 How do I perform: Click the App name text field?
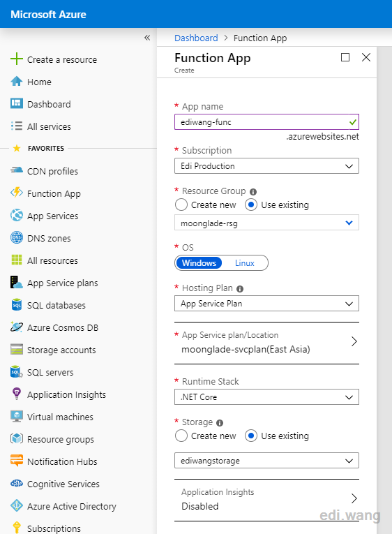click(x=266, y=122)
